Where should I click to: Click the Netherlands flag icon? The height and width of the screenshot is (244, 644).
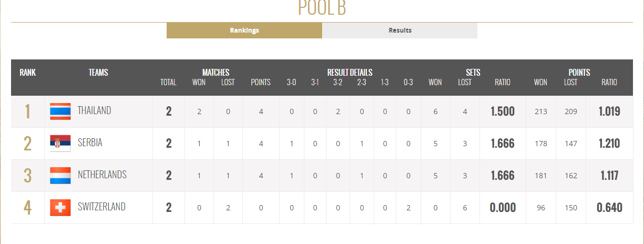pyautogui.click(x=60, y=176)
